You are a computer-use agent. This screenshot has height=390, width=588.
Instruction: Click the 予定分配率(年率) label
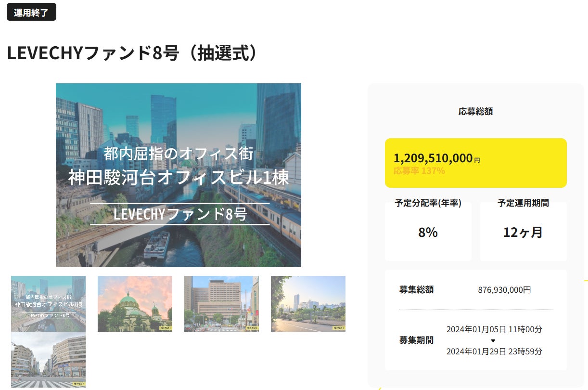pyautogui.click(x=428, y=203)
